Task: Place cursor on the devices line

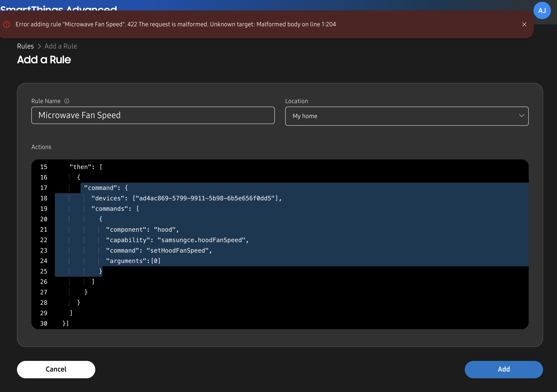Action: pyautogui.click(x=186, y=198)
